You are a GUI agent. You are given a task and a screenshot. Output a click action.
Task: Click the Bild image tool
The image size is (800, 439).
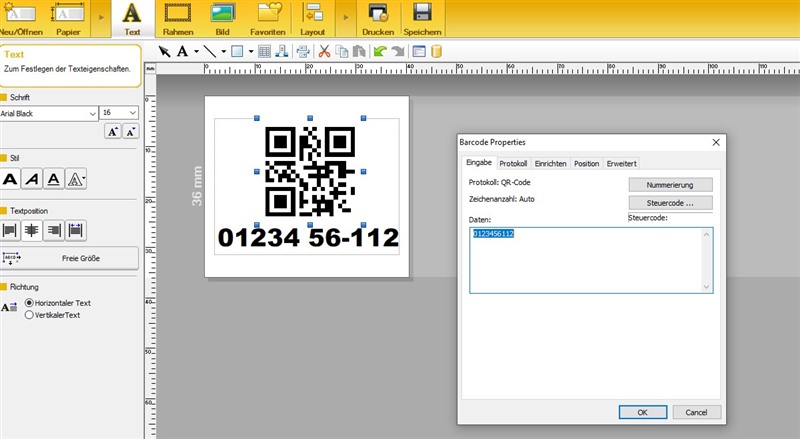click(222, 17)
